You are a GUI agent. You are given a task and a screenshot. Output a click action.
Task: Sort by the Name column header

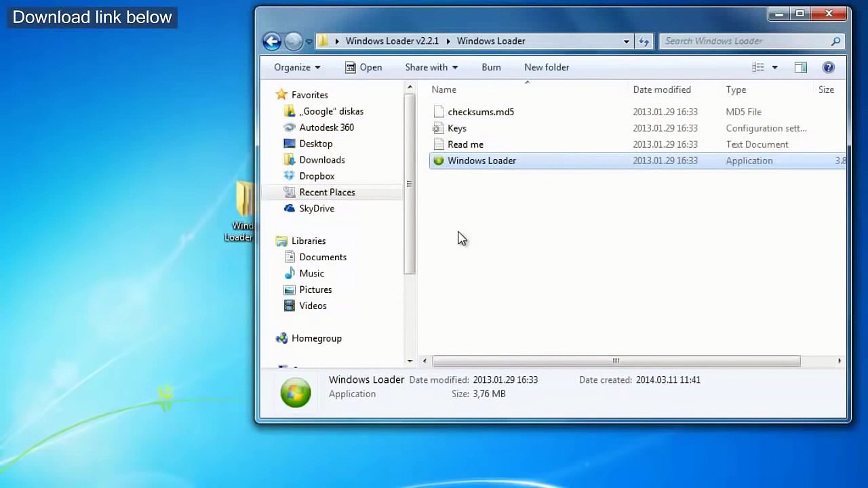(444, 89)
